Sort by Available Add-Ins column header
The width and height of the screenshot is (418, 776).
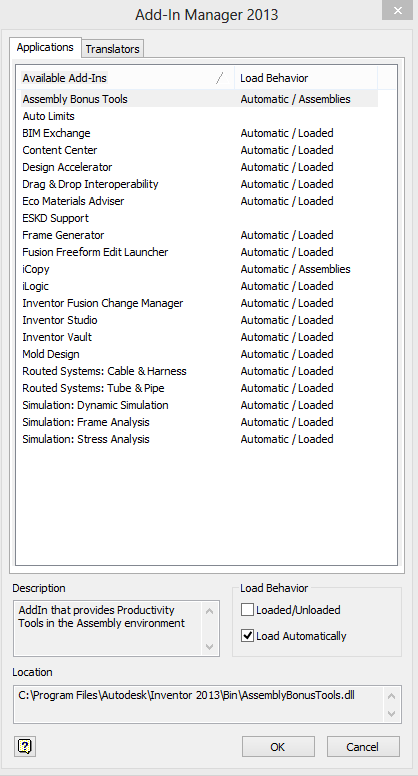[x=126, y=78]
